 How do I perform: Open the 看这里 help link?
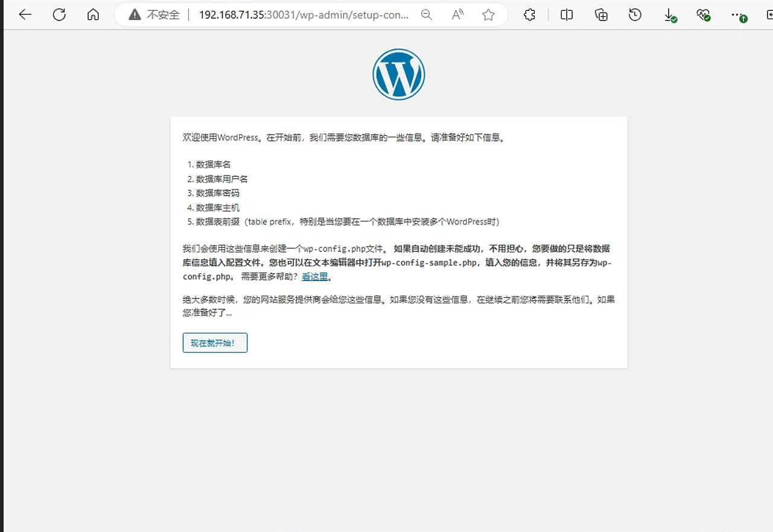(315, 276)
